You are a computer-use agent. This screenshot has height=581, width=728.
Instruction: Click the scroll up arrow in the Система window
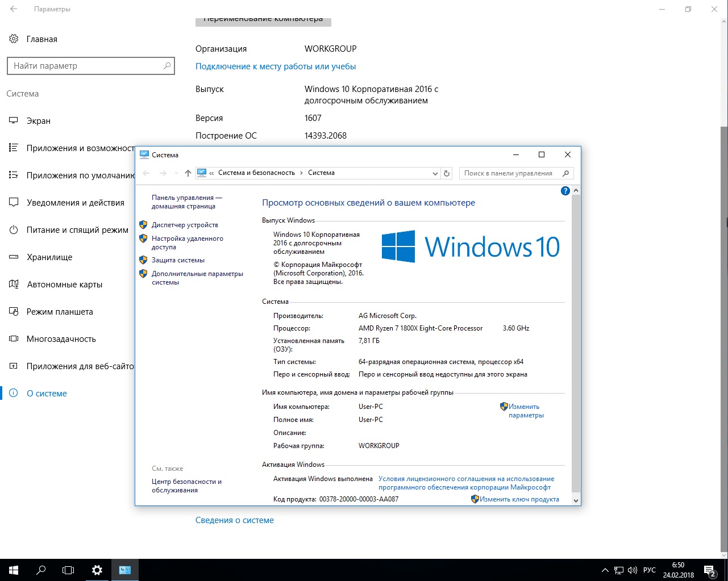pyautogui.click(x=576, y=191)
